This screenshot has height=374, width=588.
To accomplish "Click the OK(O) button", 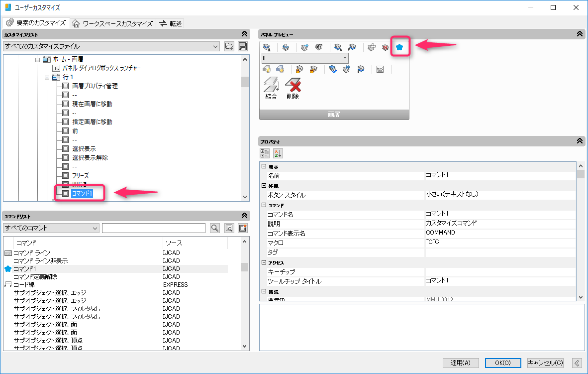I will [x=503, y=363].
